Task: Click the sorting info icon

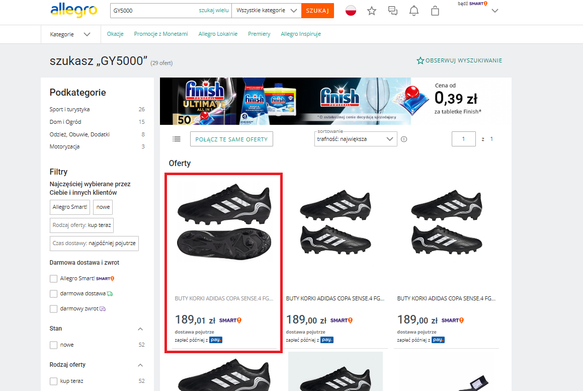Action: pos(404,139)
